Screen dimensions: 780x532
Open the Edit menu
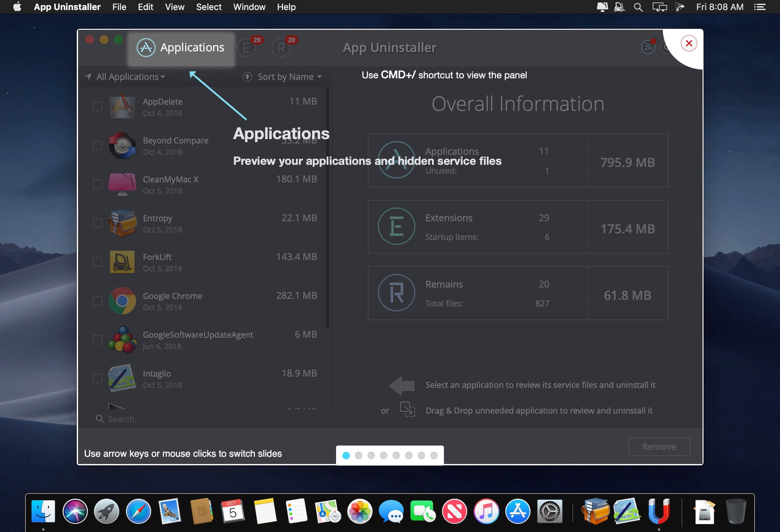click(145, 7)
